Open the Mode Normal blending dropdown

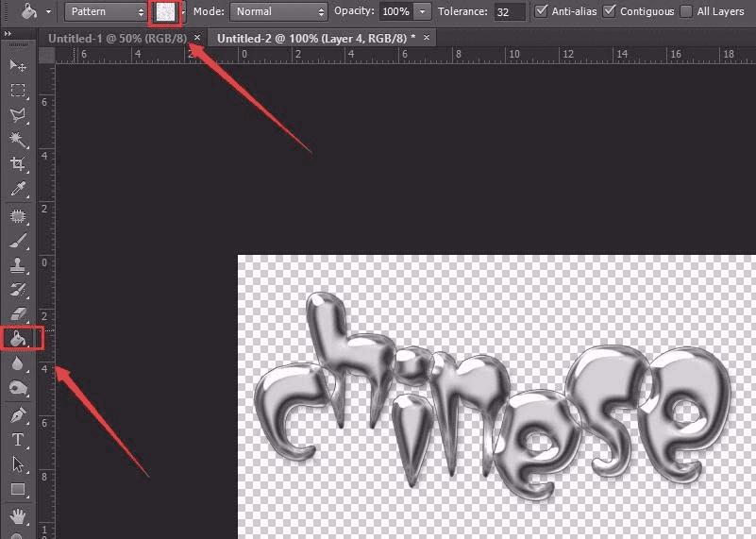[x=278, y=11]
